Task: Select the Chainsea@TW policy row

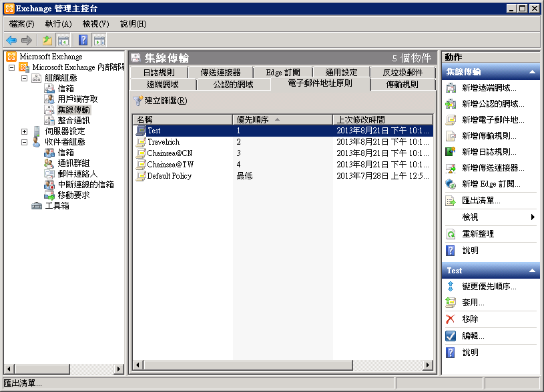Action: pos(283,164)
